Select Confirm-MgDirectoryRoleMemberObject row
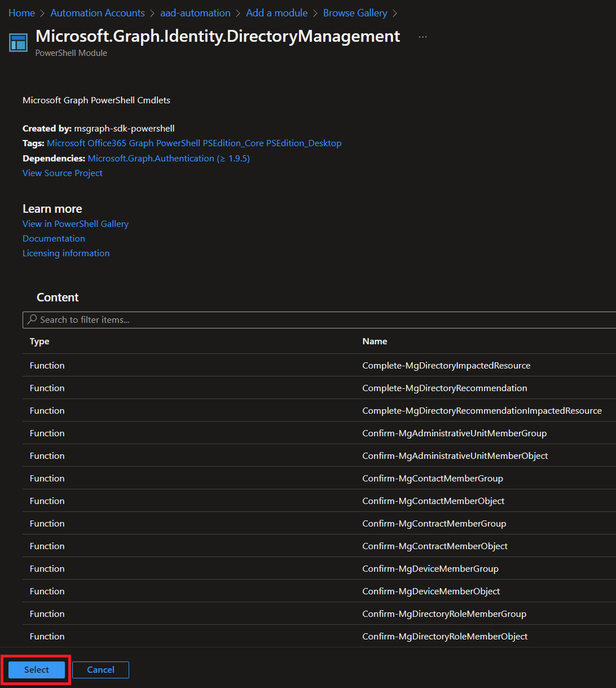616x688 pixels. pos(319,636)
